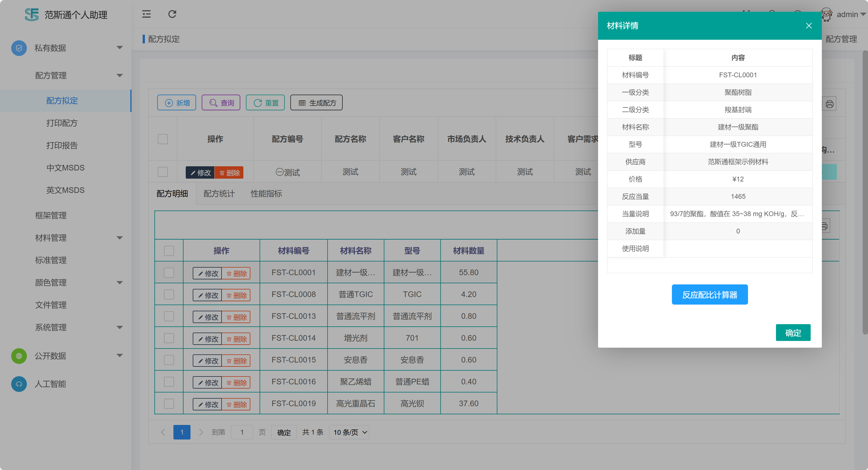Check the FST-CL0014 row checkbox
Image resolution: width=868 pixels, height=470 pixels.
pos(169,338)
